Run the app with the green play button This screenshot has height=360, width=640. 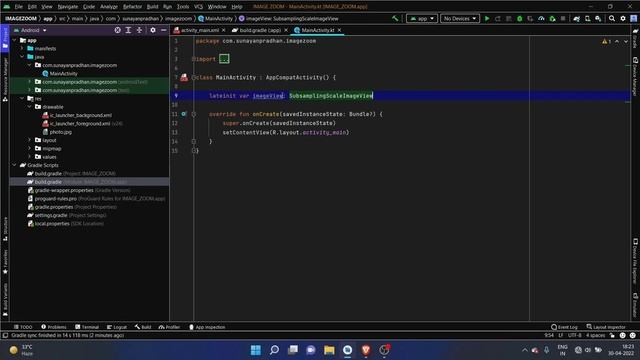pos(487,18)
